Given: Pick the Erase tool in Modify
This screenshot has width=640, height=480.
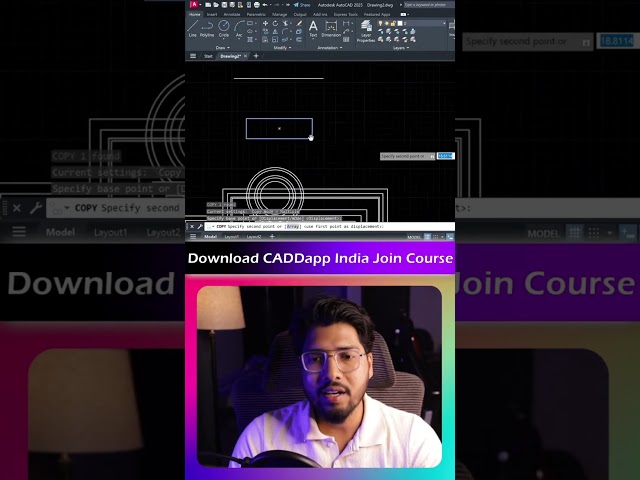Looking at the screenshot, I should 299,23.
